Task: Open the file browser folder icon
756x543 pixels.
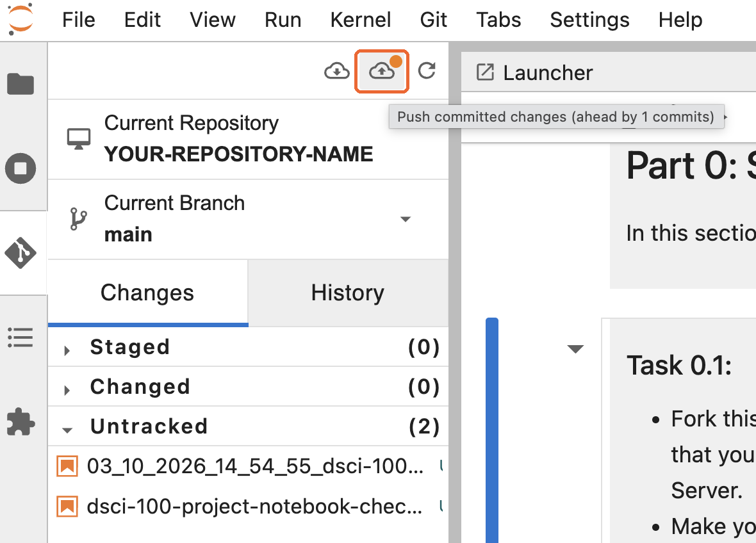Action: pyautogui.click(x=21, y=85)
